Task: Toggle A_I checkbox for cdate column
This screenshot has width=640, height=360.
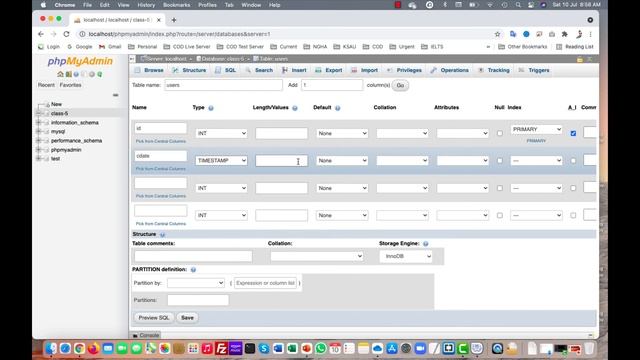Action: tap(573, 161)
